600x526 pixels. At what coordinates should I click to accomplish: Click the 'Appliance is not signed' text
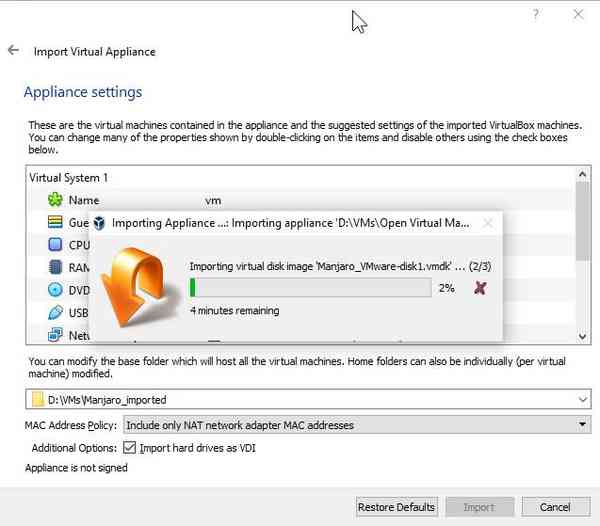[x=76, y=467]
